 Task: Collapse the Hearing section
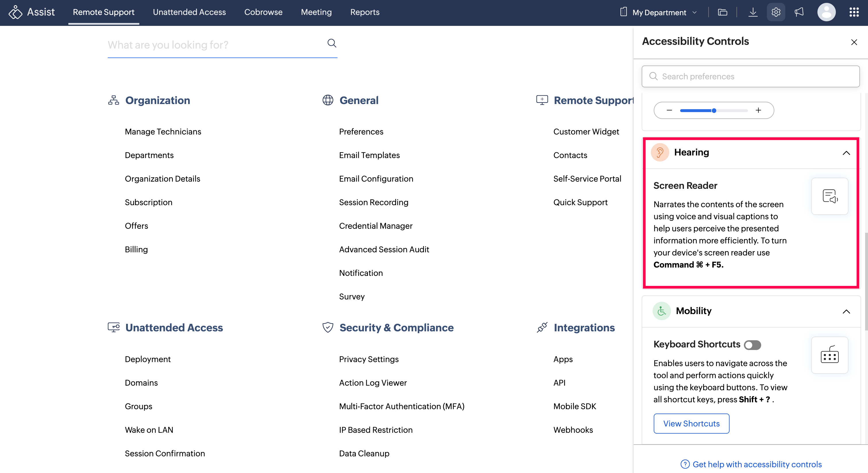point(846,153)
